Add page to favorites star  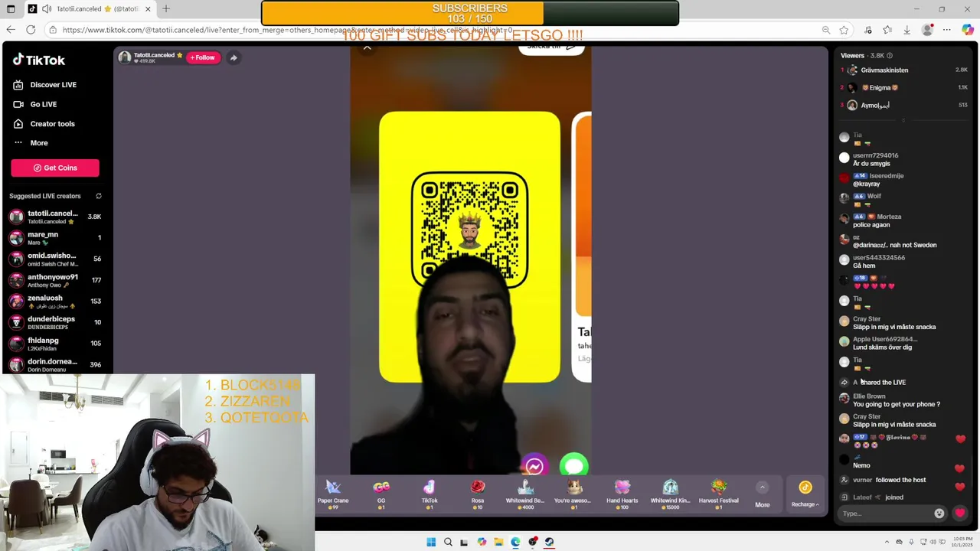coord(844,30)
